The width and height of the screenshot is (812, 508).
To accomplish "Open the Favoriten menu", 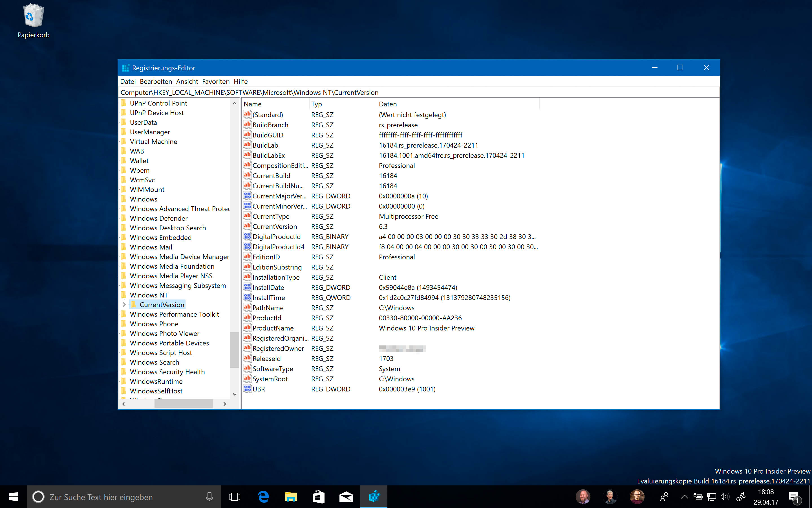I will (216, 81).
